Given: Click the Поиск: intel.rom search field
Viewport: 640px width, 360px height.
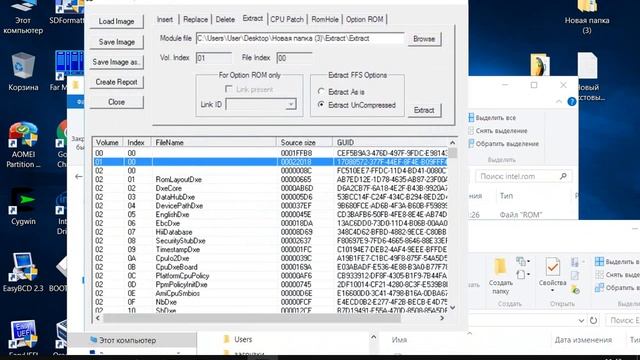Looking at the screenshot, I should (x=524, y=176).
